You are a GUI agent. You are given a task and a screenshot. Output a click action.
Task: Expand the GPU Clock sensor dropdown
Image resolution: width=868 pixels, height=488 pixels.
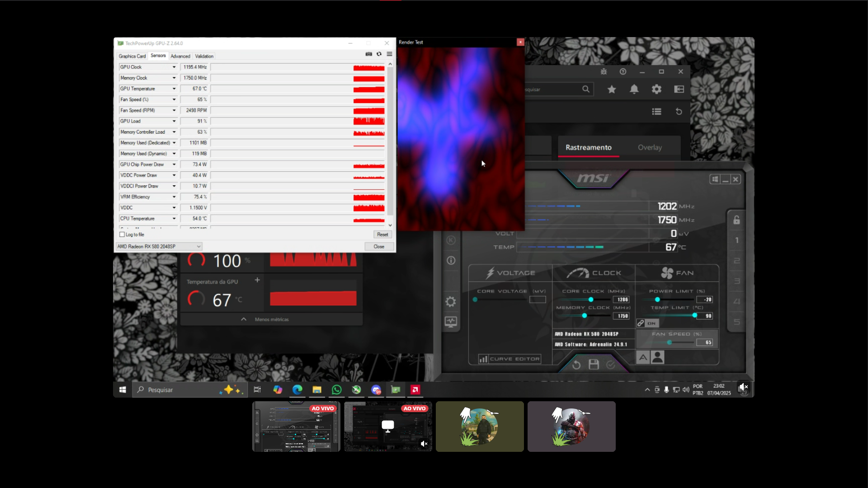point(174,67)
